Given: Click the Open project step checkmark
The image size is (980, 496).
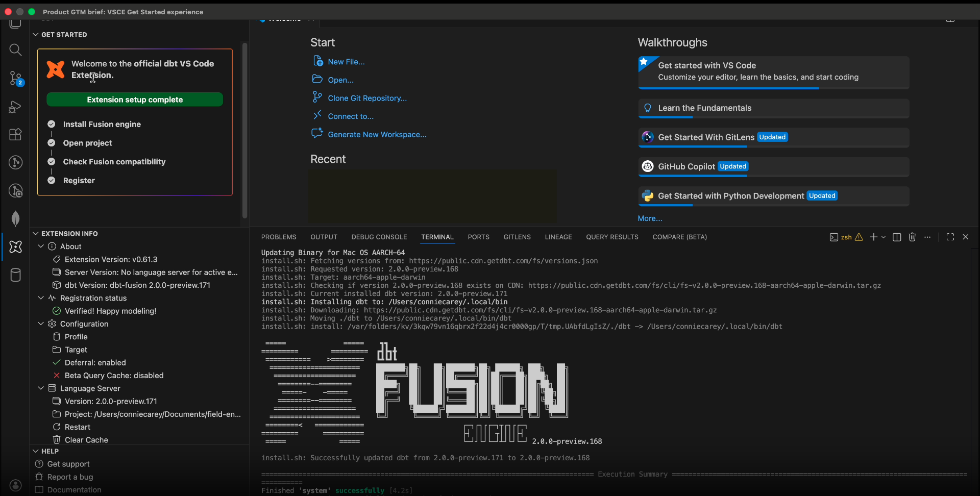Looking at the screenshot, I should tap(52, 143).
